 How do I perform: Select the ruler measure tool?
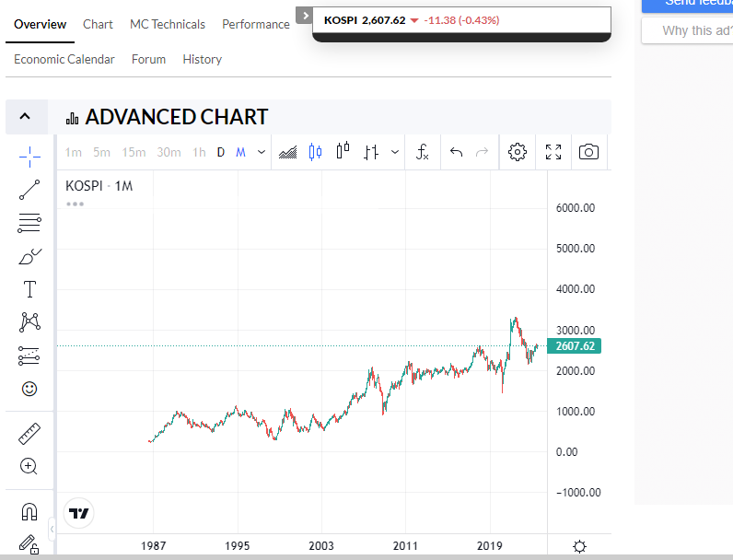click(29, 433)
